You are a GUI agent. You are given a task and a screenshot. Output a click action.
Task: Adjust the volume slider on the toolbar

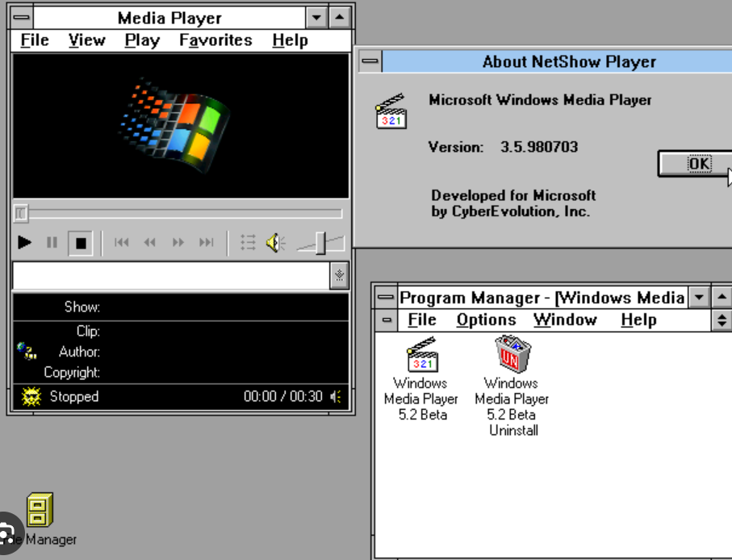[322, 242]
